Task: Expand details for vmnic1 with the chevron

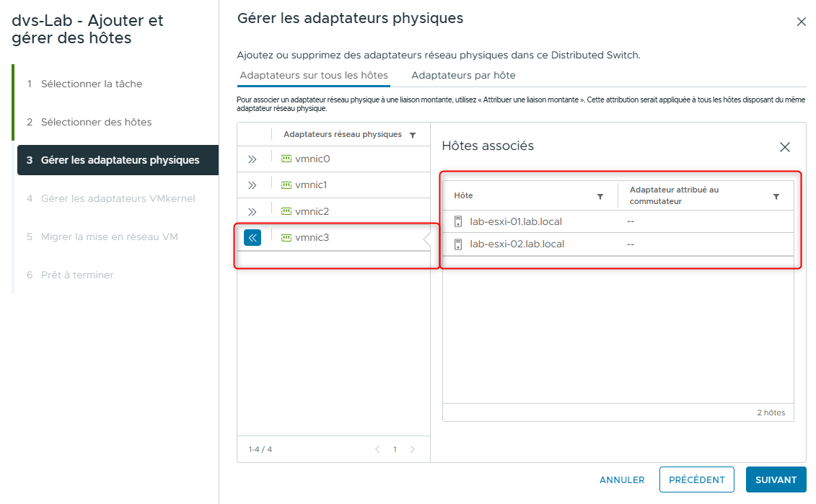Action: pyautogui.click(x=253, y=184)
